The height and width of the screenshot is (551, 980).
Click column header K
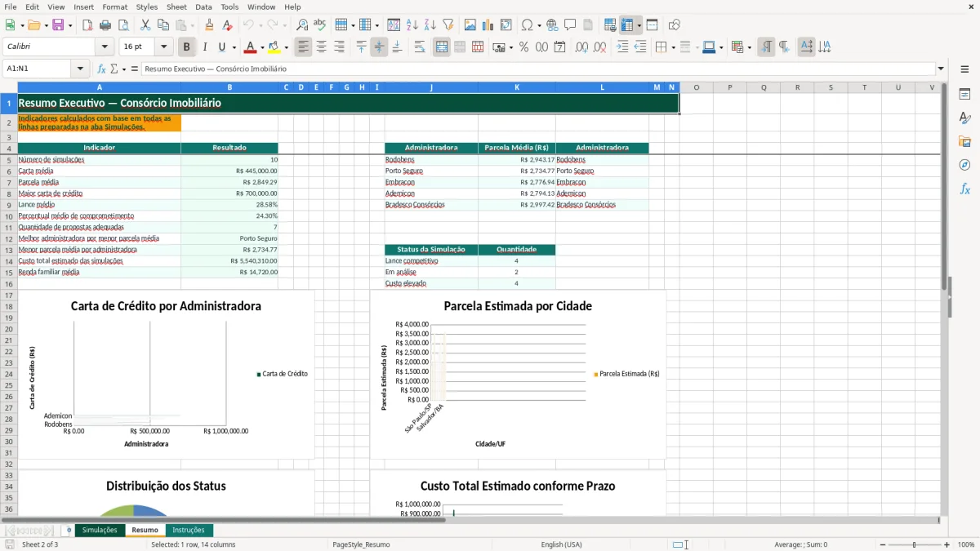tap(516, 87)
